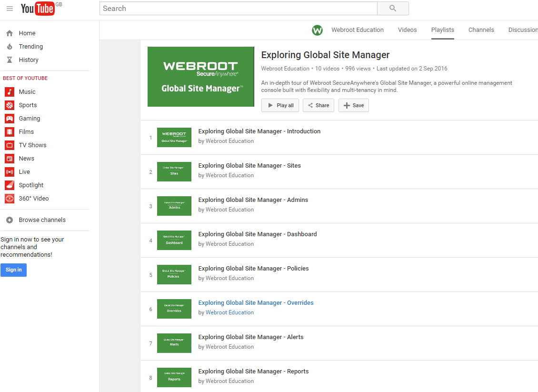538x392 pixels.
Task: Click the News newspaper icon
Action: click(10, 159)
